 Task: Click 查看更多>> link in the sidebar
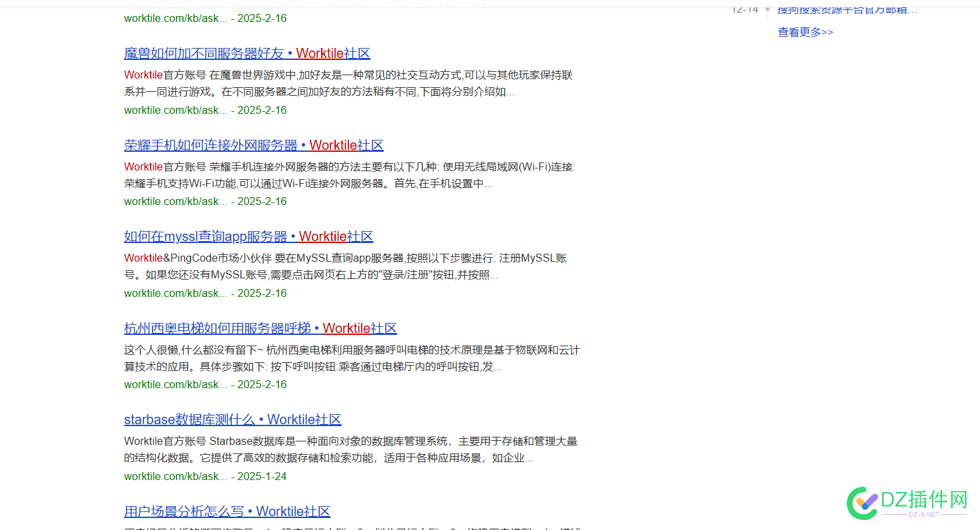click(805, 32)
